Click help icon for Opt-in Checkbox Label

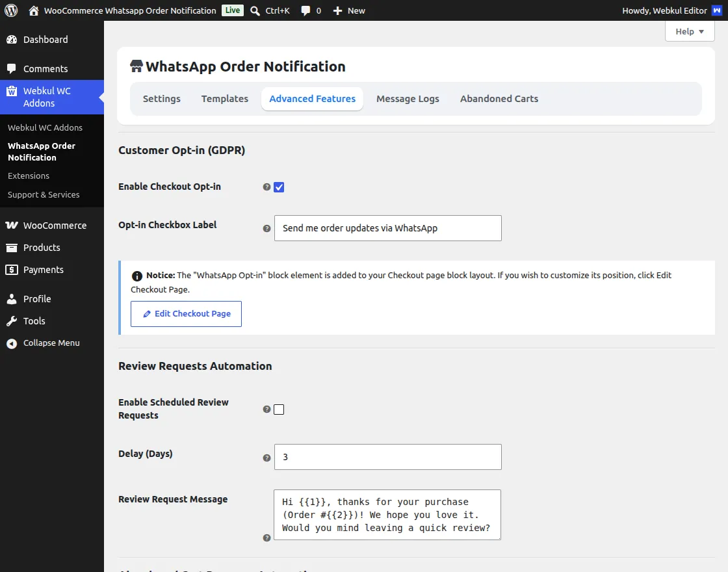tap(266, 228)
